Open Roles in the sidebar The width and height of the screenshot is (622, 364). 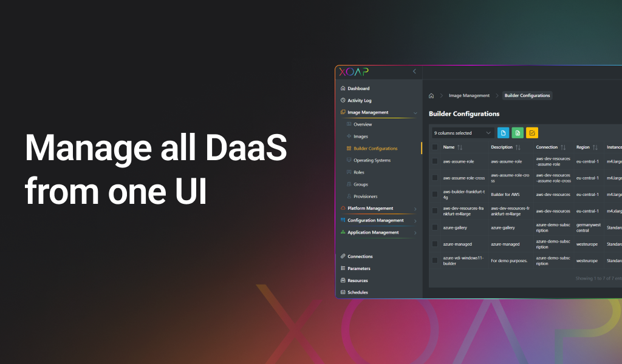click(358, 172)
